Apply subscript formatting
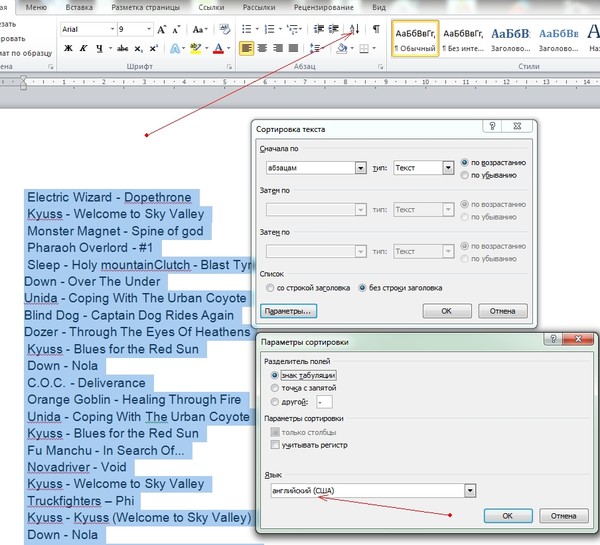600x545 pixels. (x=138, y=49)
